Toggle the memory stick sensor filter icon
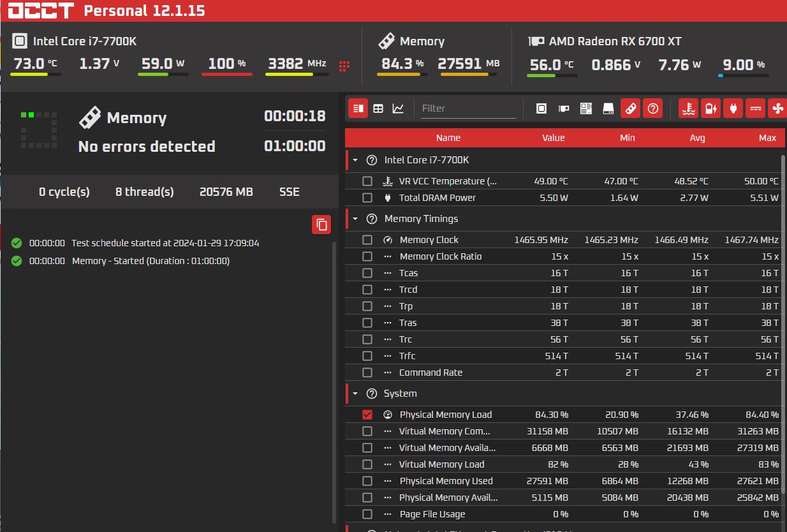787x532 pixels. [630, 108]
